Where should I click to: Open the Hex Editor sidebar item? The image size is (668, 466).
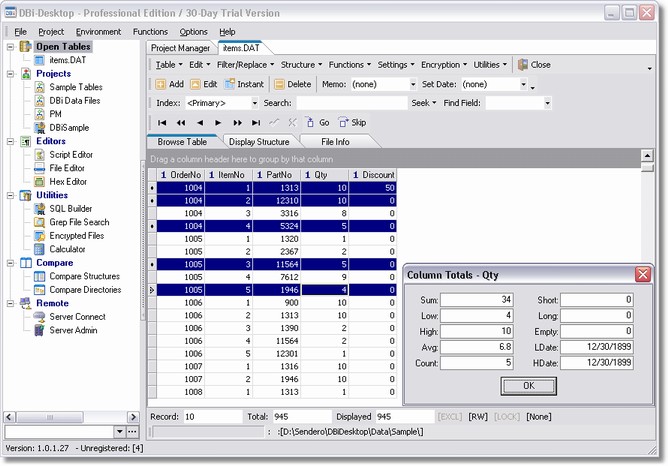coord(68,181)
